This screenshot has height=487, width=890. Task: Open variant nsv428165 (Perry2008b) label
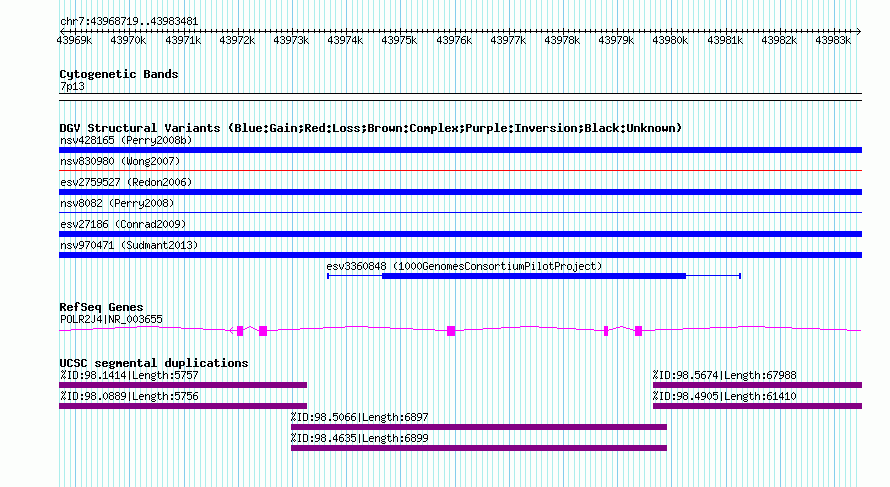pos(126,140)
